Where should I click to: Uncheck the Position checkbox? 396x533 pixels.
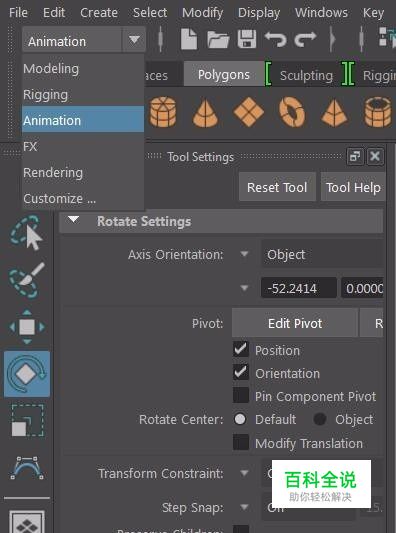[241, 349]
